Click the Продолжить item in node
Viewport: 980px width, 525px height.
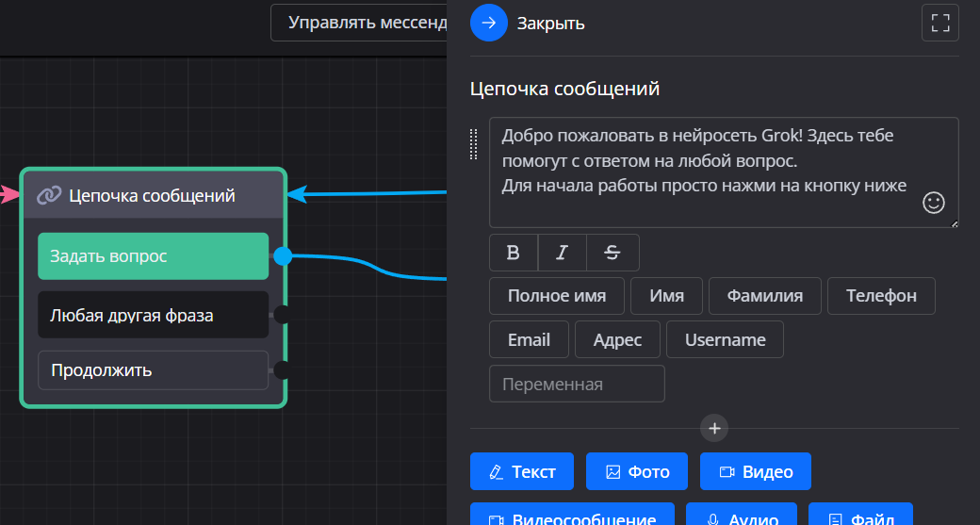(153, 370)
